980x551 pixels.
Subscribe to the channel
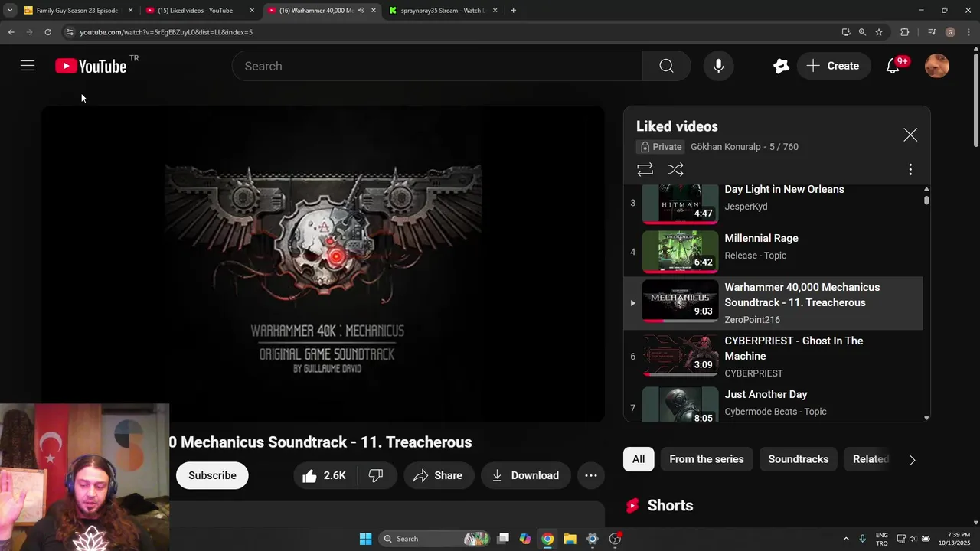coord(212,475)
